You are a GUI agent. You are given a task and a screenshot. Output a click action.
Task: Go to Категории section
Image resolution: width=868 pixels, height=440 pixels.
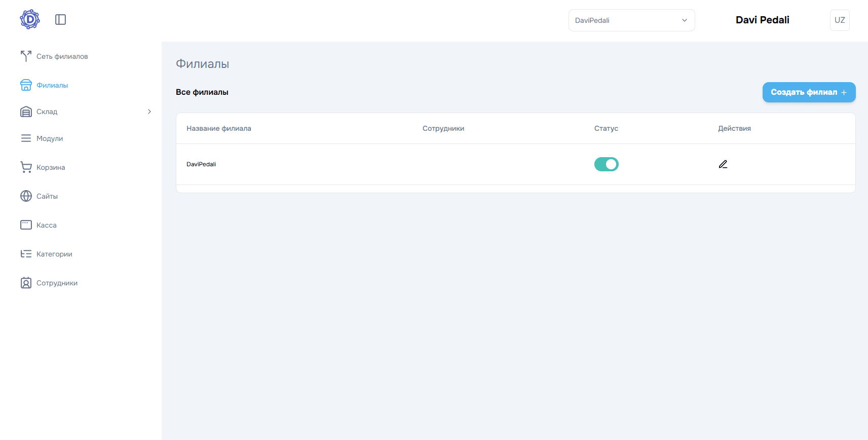(54, 254)
